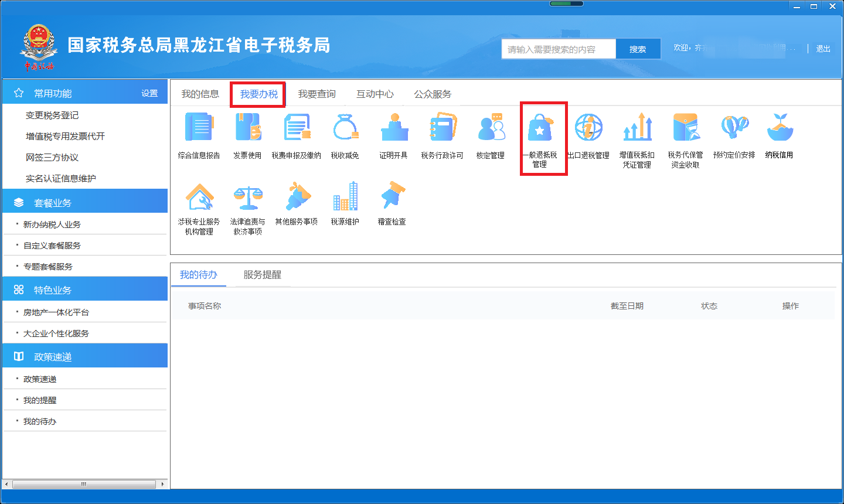This screenshot has height=504, width=844.
Task: Click the sidebar horizontal scrollbar right arrow
Action: (162, 484)
